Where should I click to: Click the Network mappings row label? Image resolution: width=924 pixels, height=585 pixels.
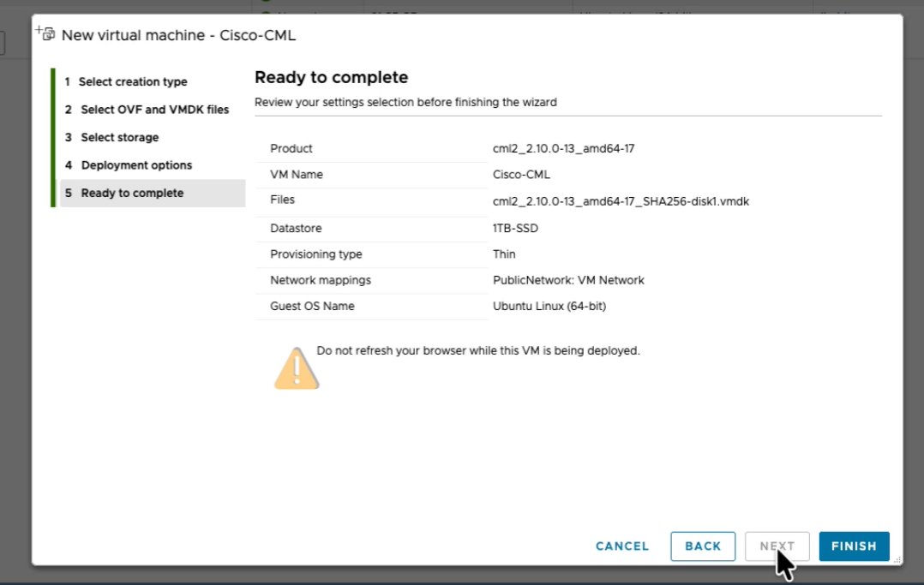coord(321,280)
